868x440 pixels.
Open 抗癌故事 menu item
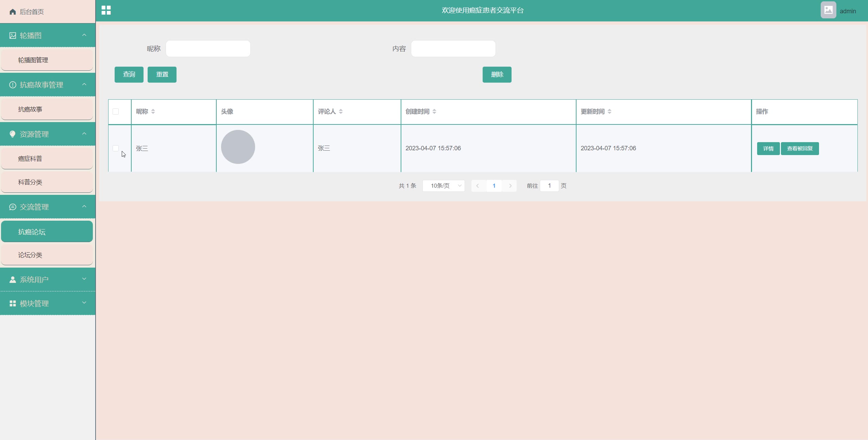point(47,109)
